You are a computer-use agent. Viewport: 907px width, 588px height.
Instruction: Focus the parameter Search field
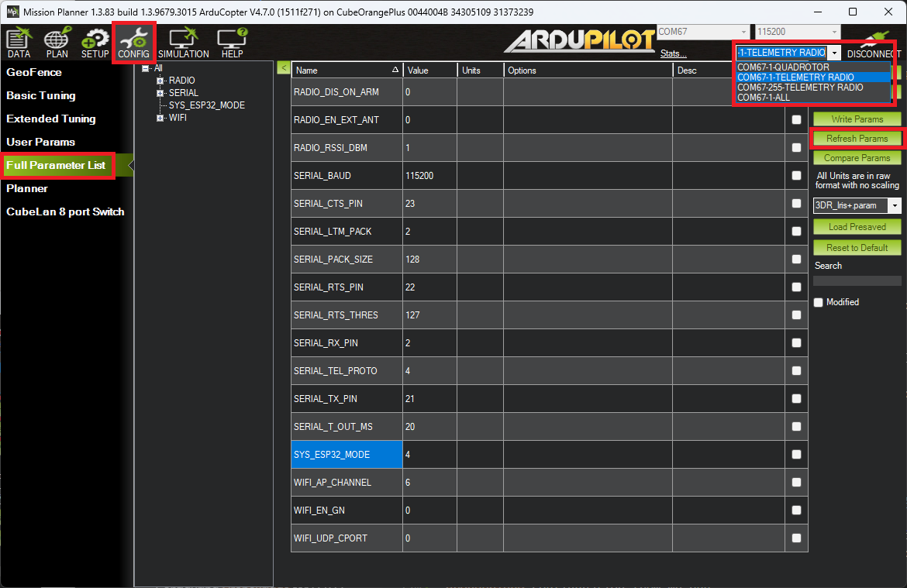tap(857, 281)
